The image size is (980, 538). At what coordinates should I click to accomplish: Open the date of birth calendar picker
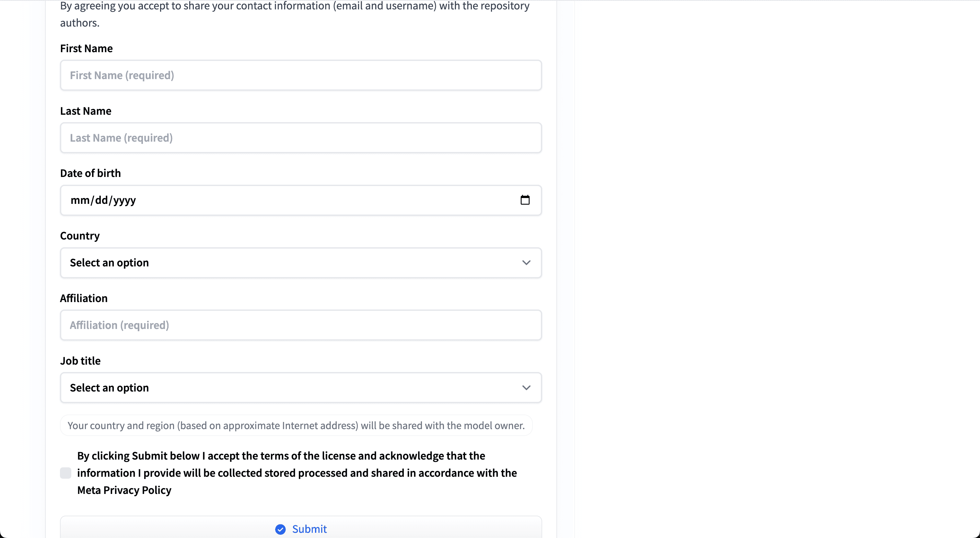525,200
